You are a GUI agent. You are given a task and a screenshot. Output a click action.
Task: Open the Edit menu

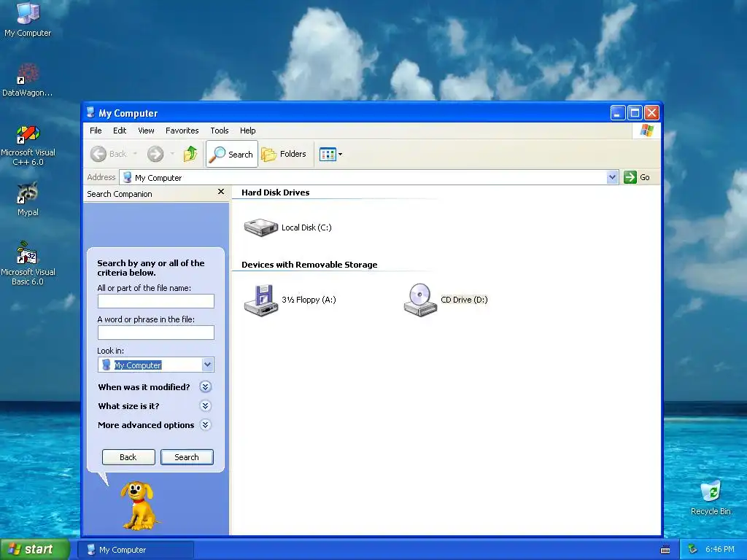pos(120,131)
